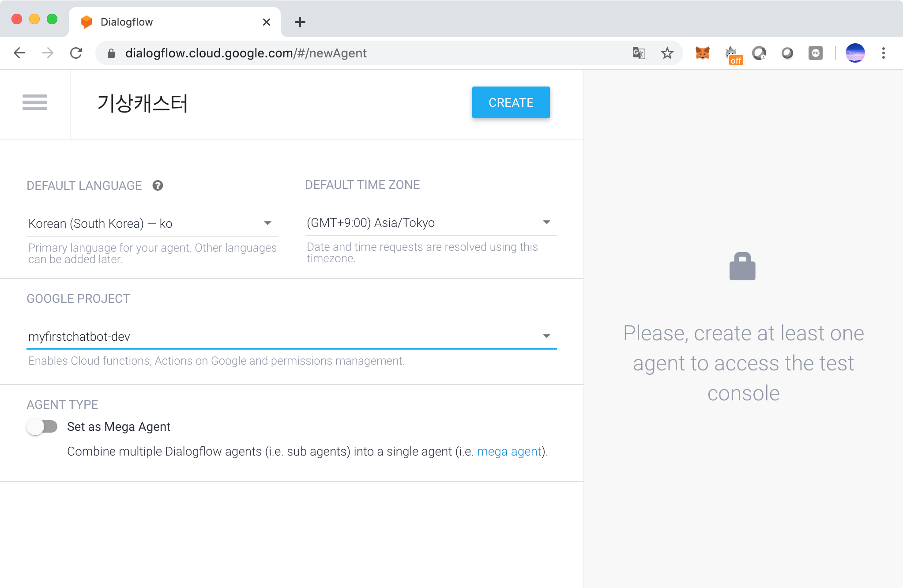Click the address bar URL
Viewport: 903px width, 588px height.
click(246, 53)
